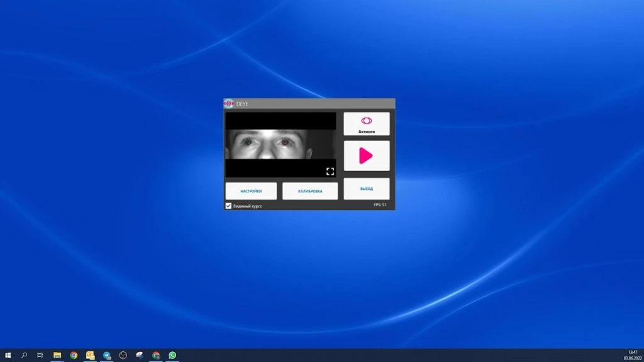Screen dimensions: 644x362
Task: Start КАЛИБРОВКА calibration
Action: (309, 191)
